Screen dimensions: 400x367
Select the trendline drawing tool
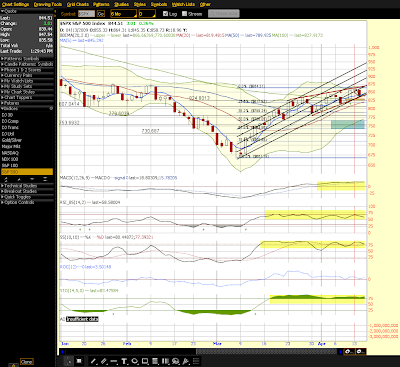(x=94, y=361)
